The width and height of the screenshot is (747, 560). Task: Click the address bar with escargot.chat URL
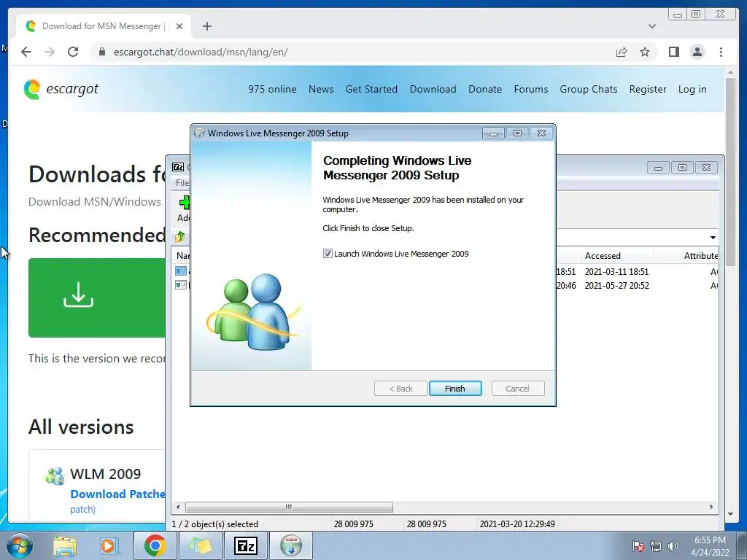pyautogui.click(x=352, y=52)
